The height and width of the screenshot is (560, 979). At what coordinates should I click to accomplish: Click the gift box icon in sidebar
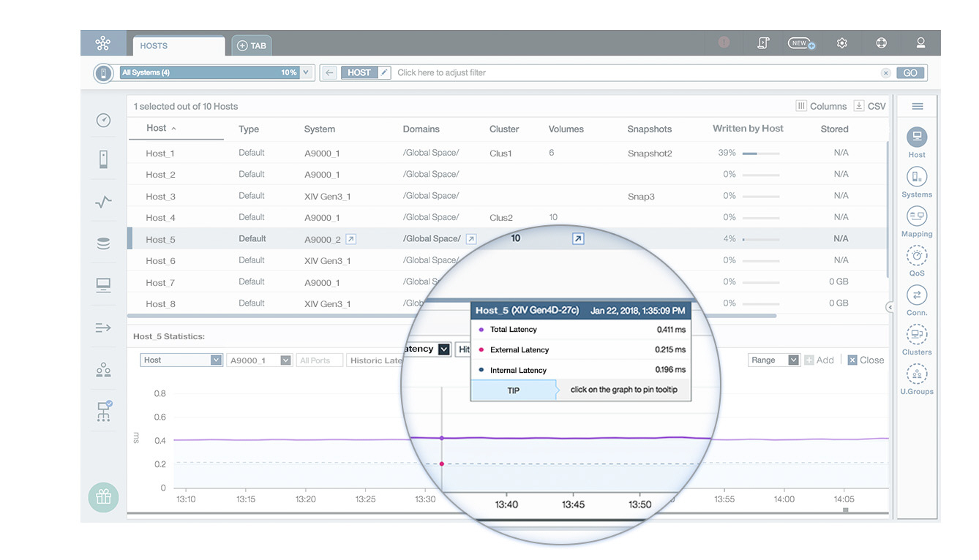[x=103, y=498]
